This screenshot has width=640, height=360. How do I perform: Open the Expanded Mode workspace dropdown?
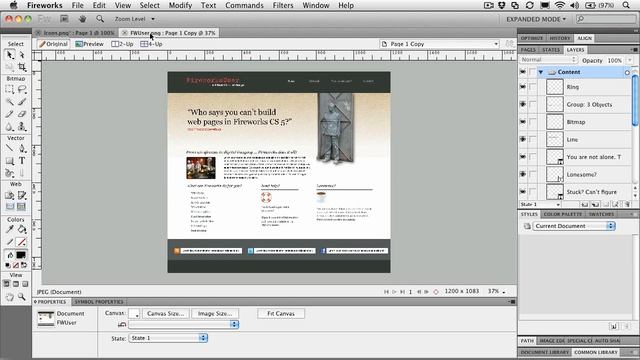(536, 19)
